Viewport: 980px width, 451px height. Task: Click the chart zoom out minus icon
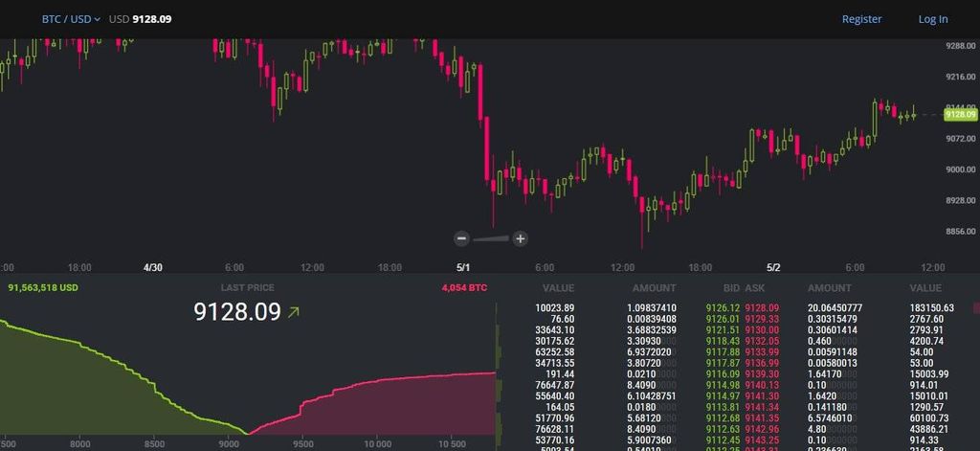pos(462,238)
